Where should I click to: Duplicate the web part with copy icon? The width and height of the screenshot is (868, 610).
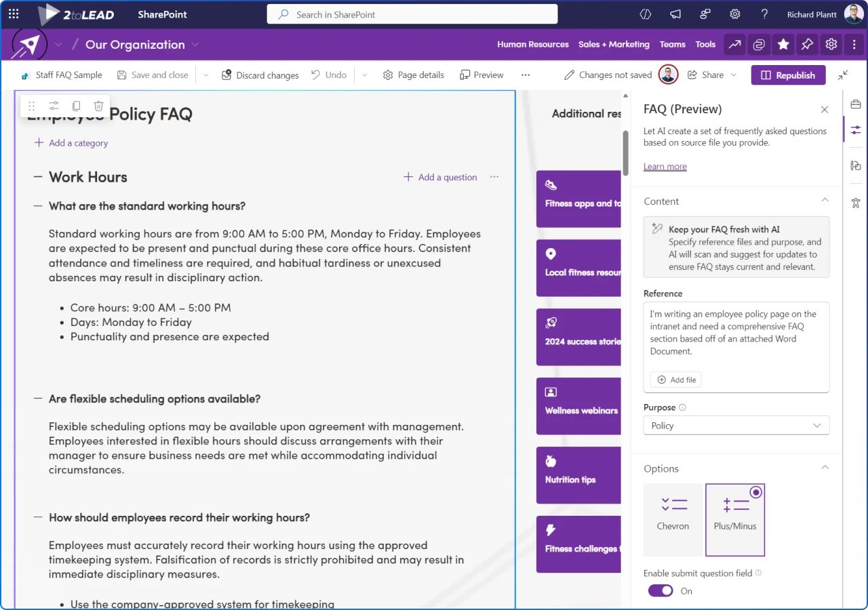click(76, 106)
